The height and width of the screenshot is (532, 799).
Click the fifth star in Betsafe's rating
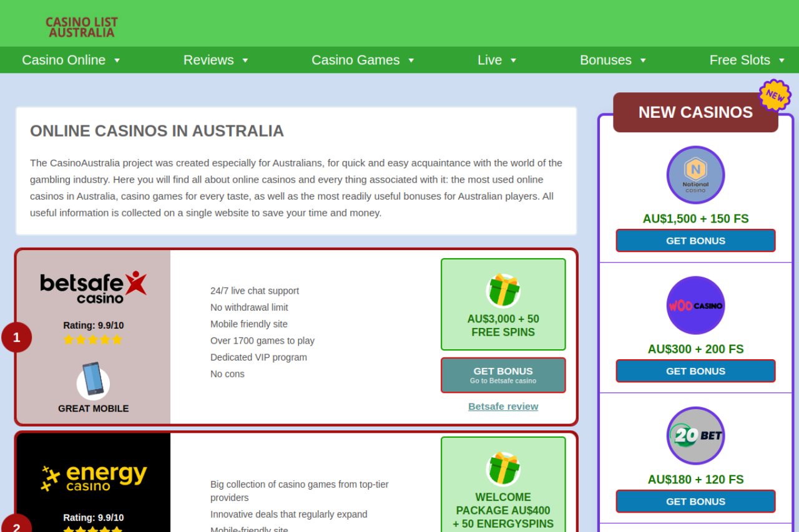[x=118, y=339]
